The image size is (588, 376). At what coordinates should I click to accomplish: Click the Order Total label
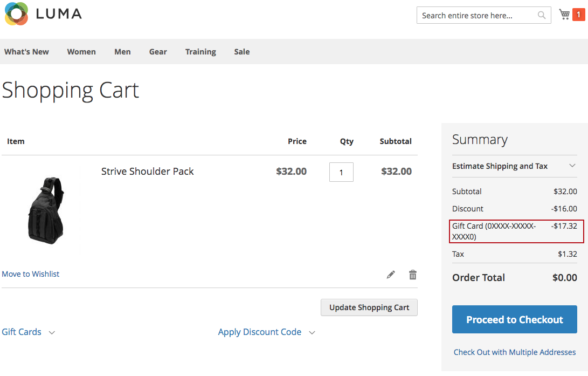click(x=479, y=278)
